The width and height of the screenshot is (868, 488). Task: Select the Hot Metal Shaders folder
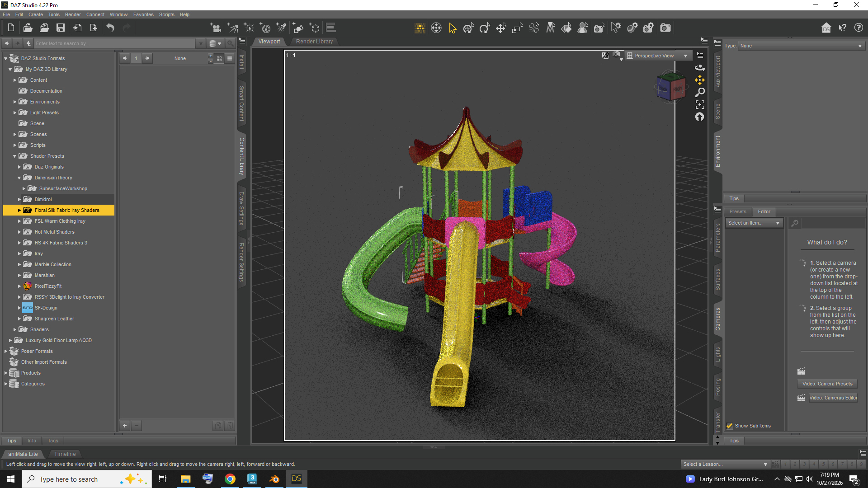pos(54,232)
